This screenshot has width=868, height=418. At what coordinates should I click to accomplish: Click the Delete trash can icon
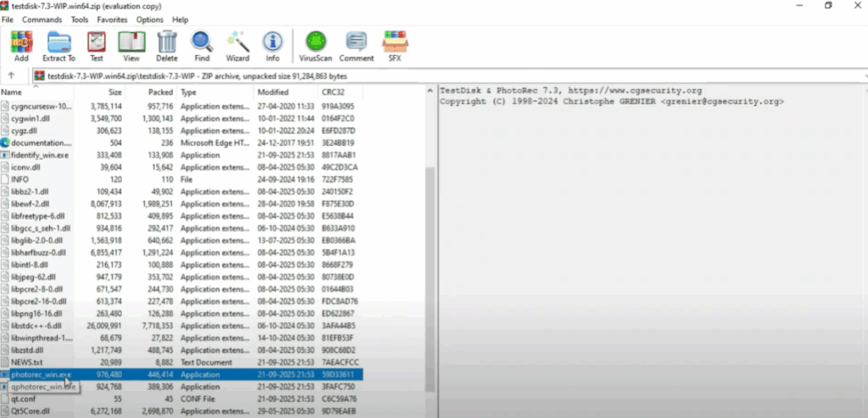pyautogui.click(x=167, y=45)
